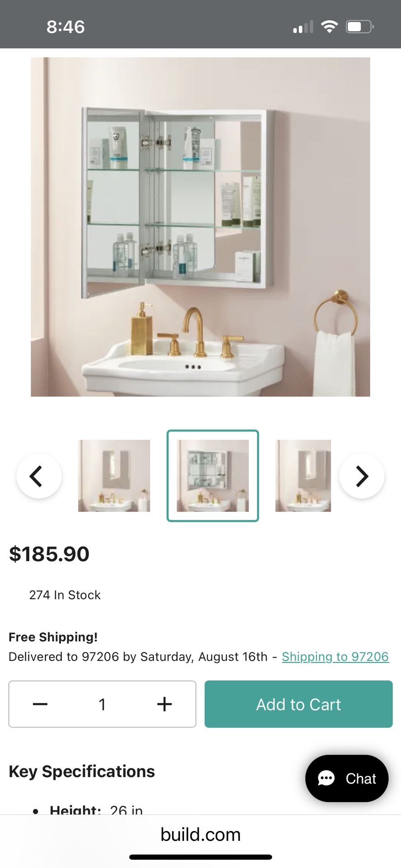
Task: Go to the previous product image
Action: point(39,476)
